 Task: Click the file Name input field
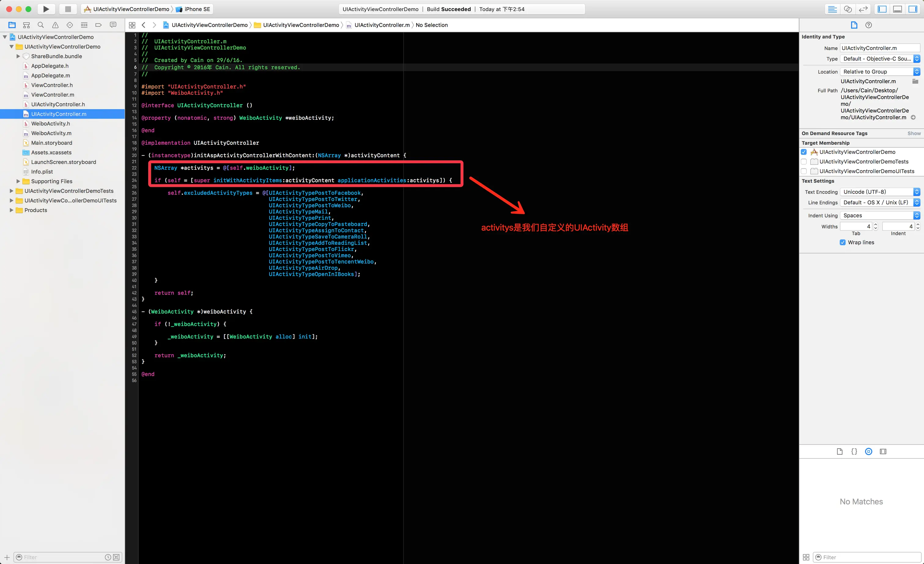[x=879, y=48]
